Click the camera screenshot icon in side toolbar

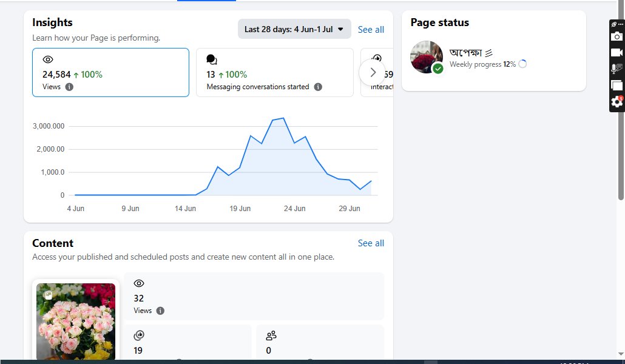[617, 36]
